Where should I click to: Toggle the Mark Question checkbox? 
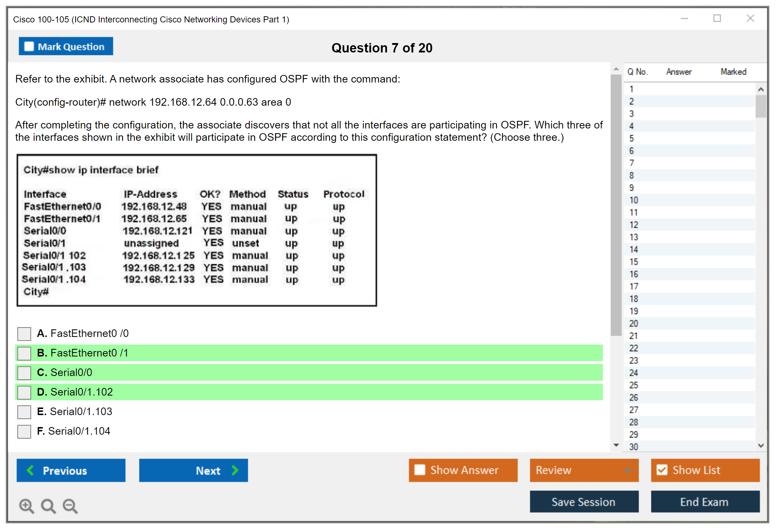pos(29,46)
